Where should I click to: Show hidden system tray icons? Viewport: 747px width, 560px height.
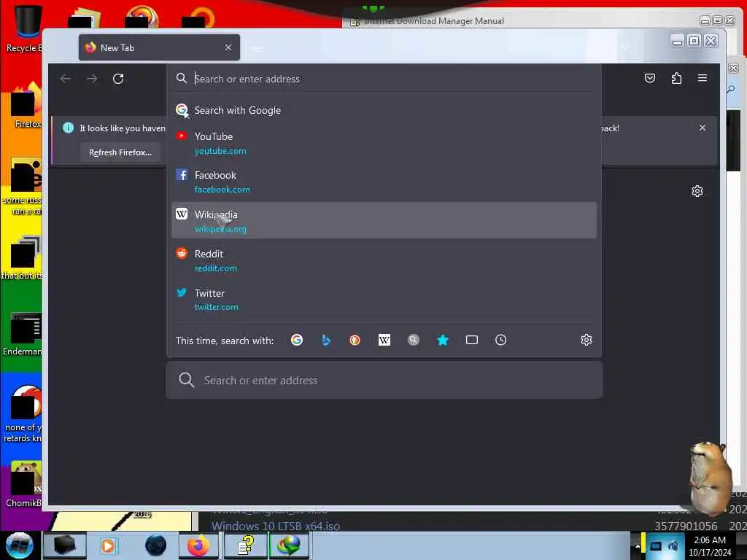coord(637,545)
